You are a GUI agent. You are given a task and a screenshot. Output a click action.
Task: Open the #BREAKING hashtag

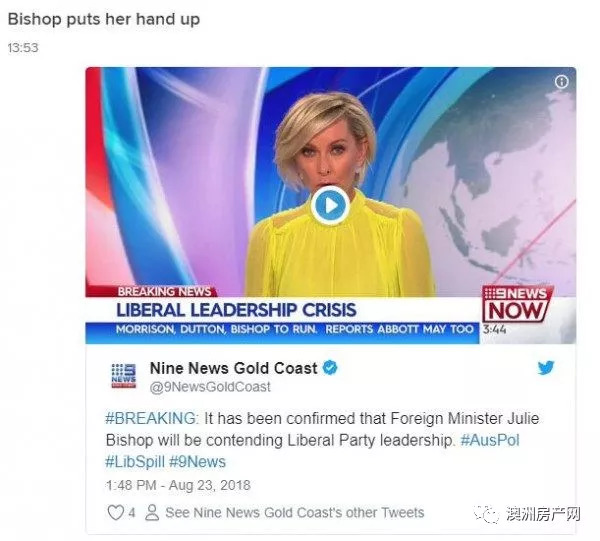tap(152, 418)
